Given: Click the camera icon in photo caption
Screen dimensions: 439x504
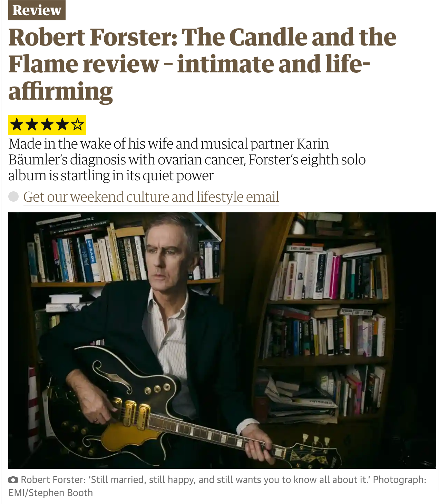Looking at the screenshot, I should click(13, 480).
